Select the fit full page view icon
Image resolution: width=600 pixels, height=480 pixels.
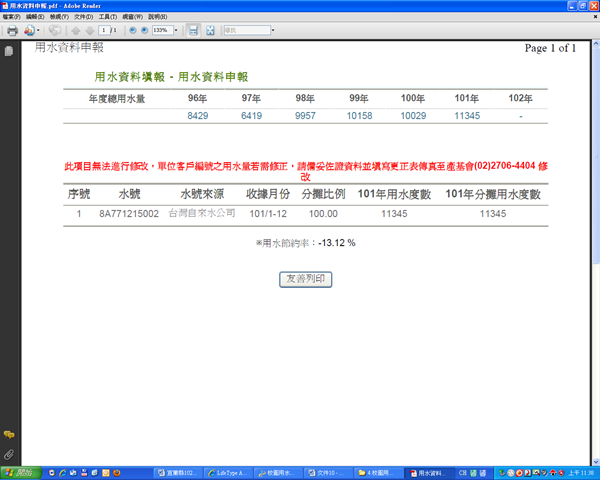(x=210, y=30)
